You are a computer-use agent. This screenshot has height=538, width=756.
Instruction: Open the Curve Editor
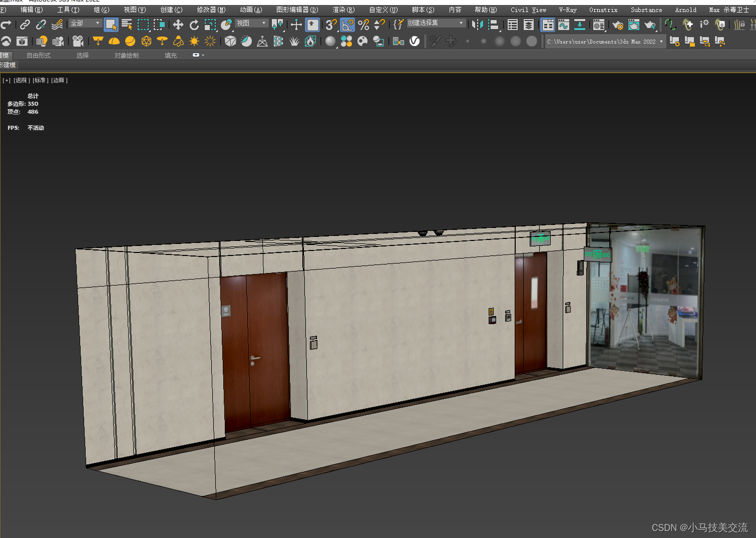(x=564, y=24)
